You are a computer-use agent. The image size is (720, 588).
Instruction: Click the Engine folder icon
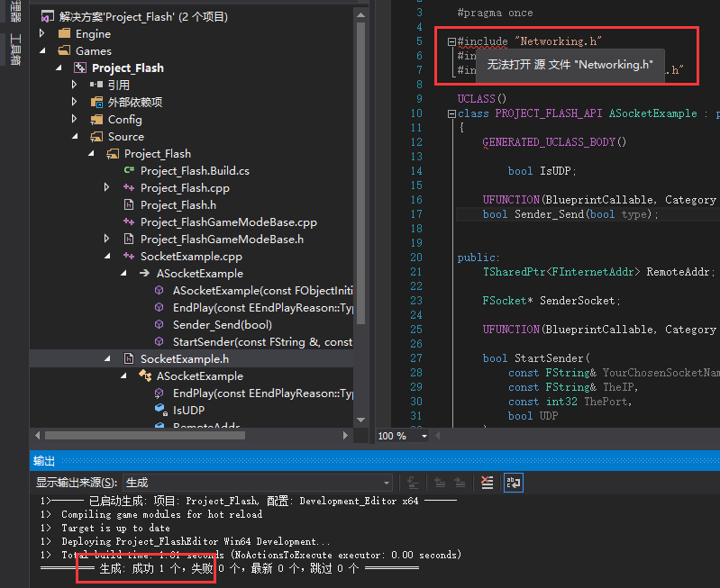point(64,34)
